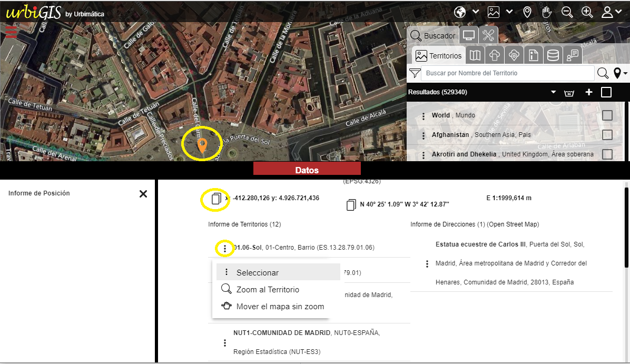Click the Afghanistan result entry
Image resolution: width=630 pixels, height=364 pixels.
(481, 135)
